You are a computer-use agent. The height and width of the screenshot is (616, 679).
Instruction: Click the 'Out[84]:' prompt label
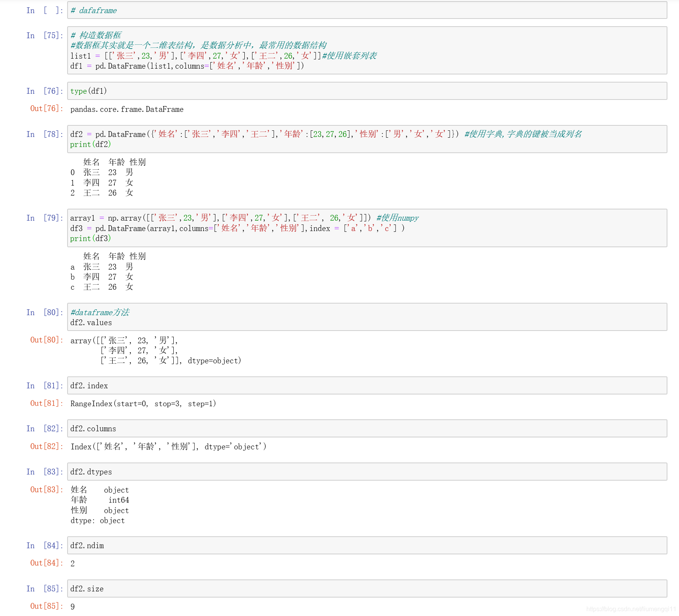coord(47,563)
